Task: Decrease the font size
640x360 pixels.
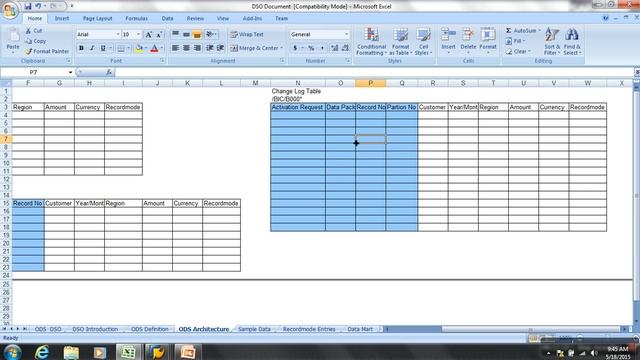Action: point(159,35)
